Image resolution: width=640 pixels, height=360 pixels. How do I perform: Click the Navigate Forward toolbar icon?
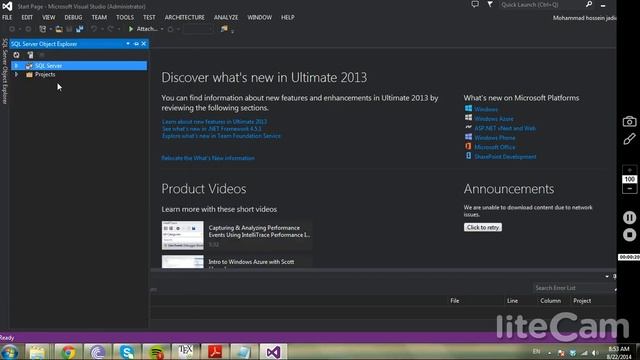tap(28, 29)
